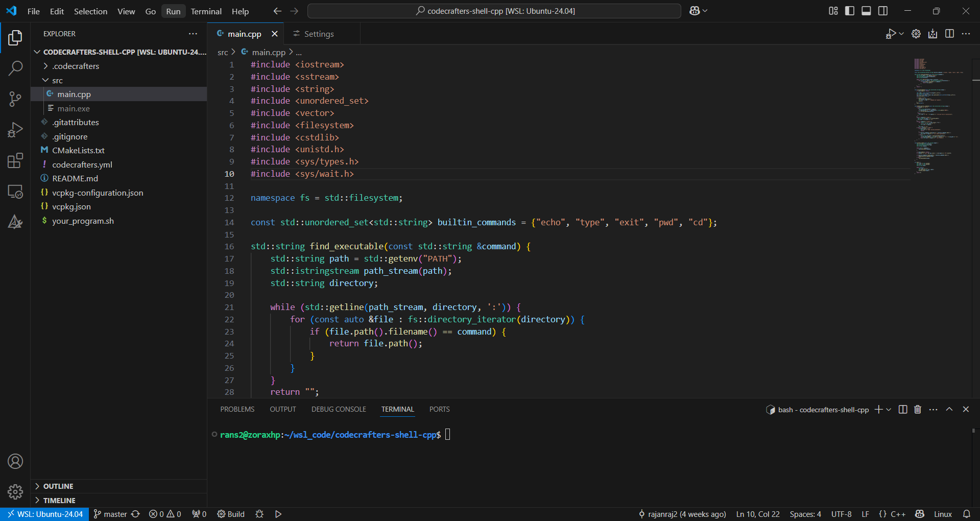The height and width of the screenshot is (521, 980).
Task: Close the main.cpp editor tab
Action: click(x=275, y=34)
